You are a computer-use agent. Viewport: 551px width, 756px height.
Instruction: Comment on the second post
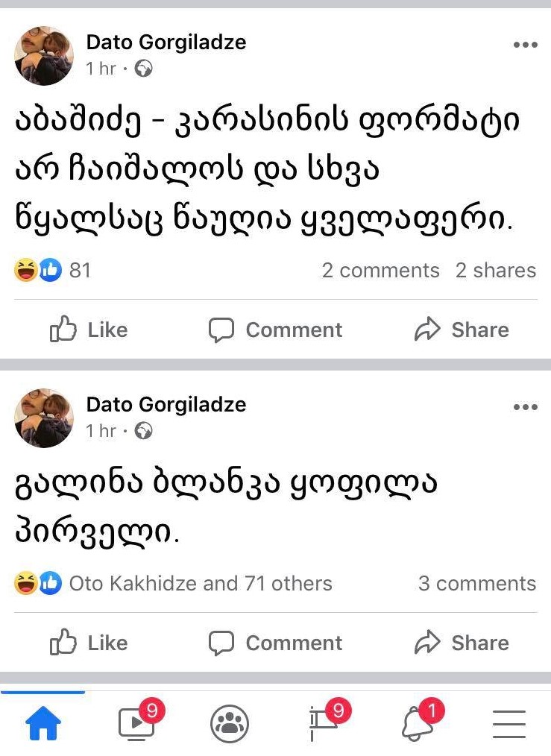coord(275,643)
